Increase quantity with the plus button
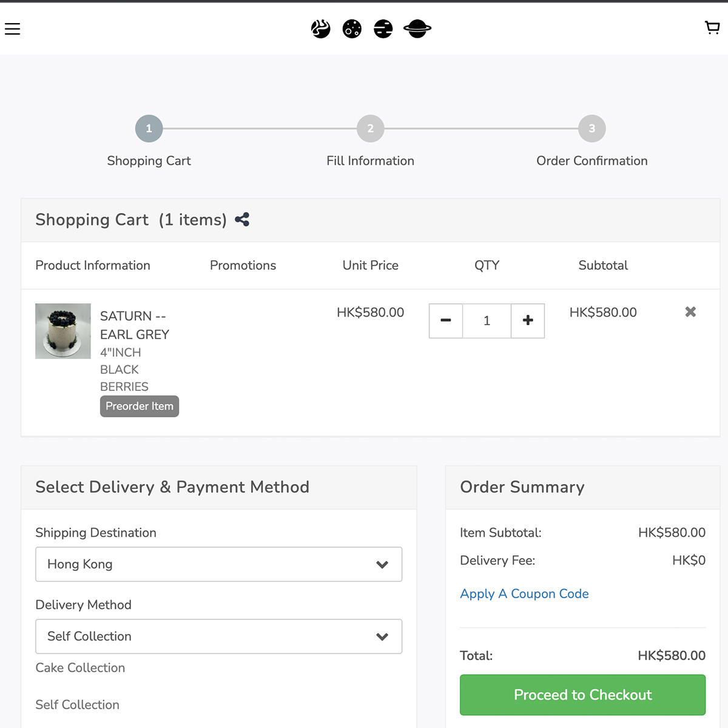This screenshot has width=728, height=728. 528,320
